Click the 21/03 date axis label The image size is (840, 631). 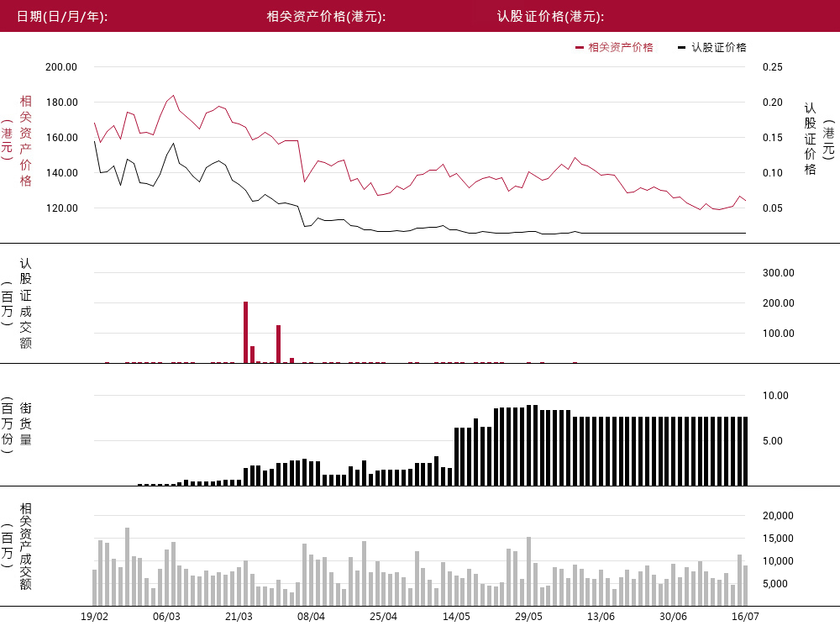click(239, 616)
